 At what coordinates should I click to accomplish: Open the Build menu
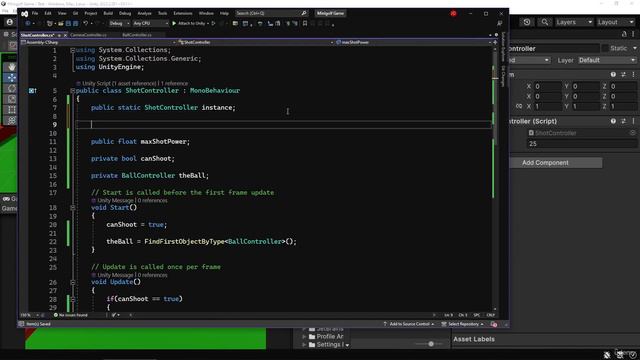(108, 13)
